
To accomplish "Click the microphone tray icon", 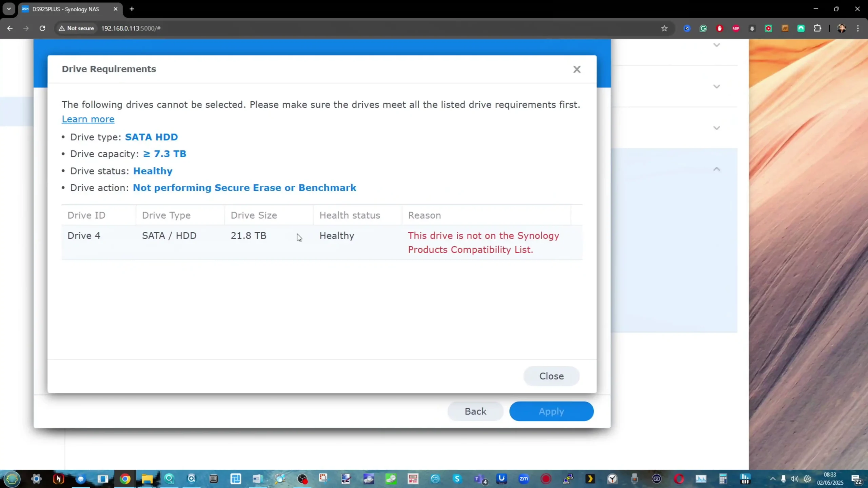I will 783,479.
